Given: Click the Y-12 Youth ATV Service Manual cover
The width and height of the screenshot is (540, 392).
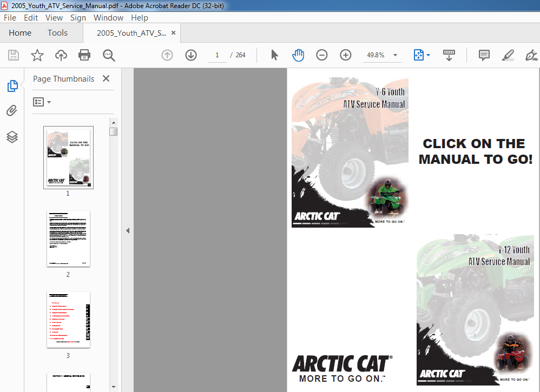Looking at the screenshot, I should point(475,310).
